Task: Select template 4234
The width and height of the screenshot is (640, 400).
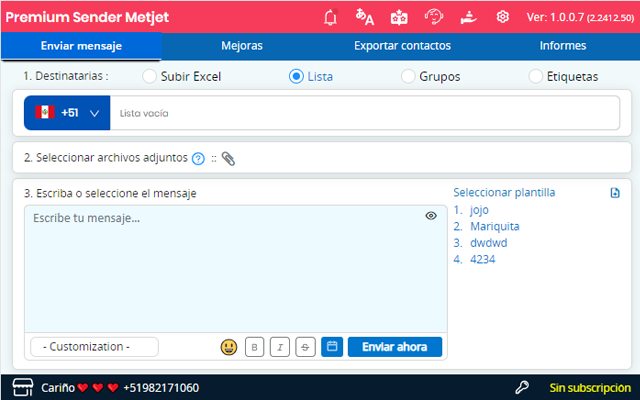Action: click(482, 260)
